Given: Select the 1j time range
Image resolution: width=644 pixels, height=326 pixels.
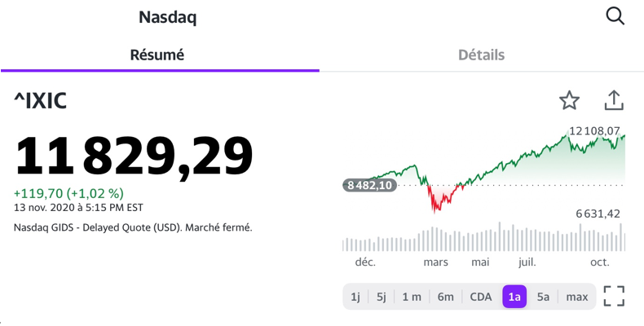Looking at the screenshot, I should coord(355,297).
